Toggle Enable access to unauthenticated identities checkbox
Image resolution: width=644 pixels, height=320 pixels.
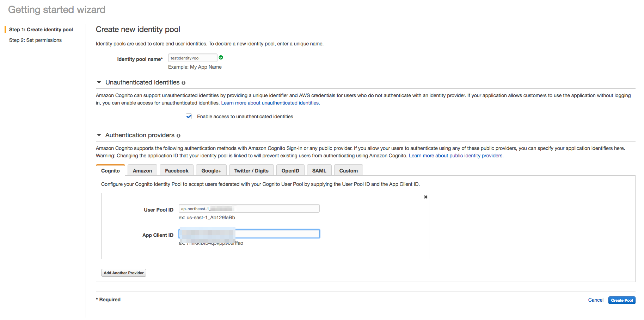point(189,117)
